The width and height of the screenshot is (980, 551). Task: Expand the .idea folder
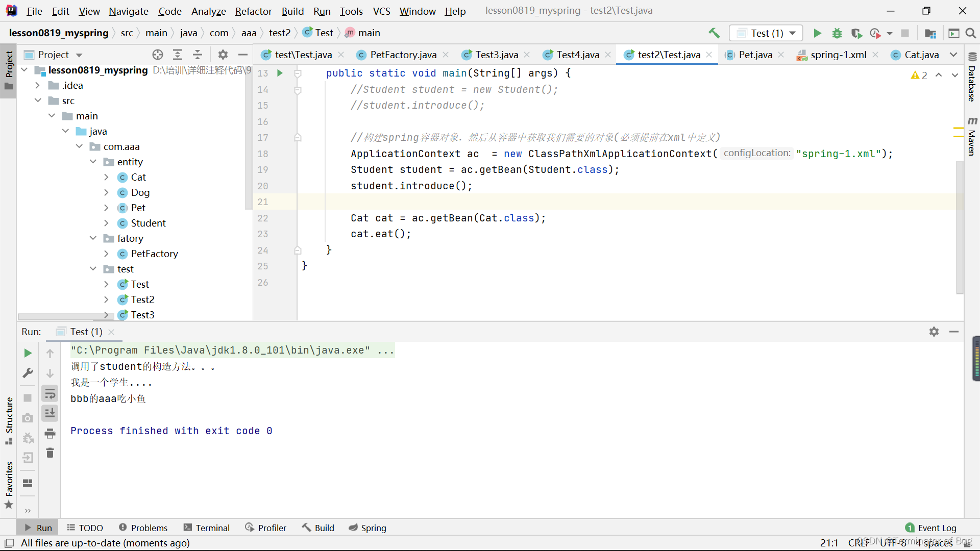(x=38, y=85)
